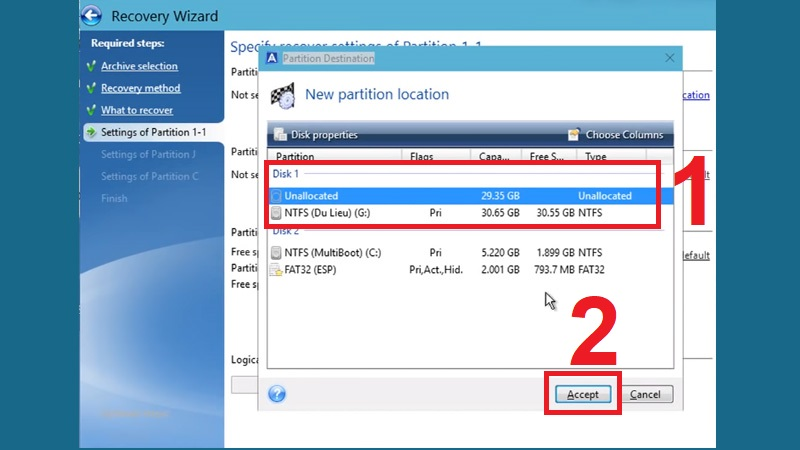The image size is (800, 450).
Task: Click the Type column header
Action: pyautogui.click(x=611, y=156)
